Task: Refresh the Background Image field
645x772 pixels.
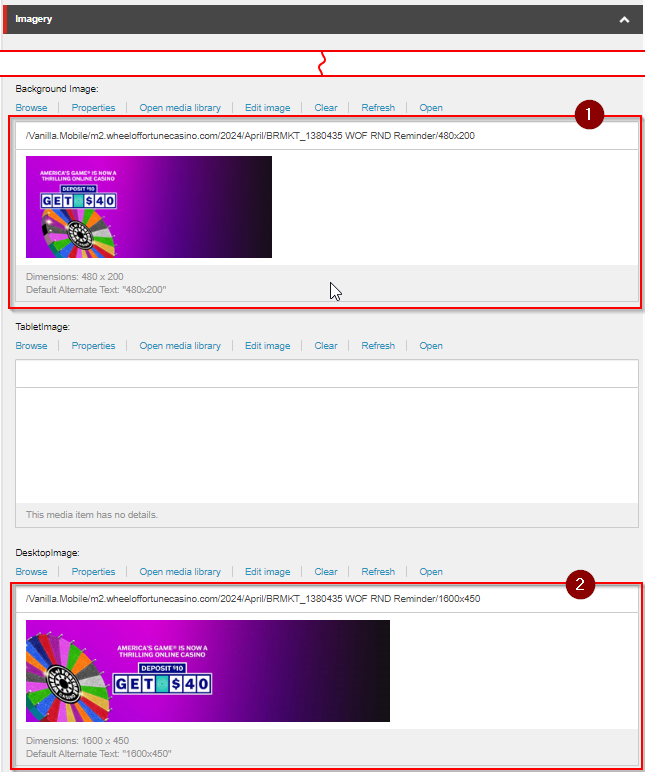Action: pyautogui.click(x=378, y=108)
